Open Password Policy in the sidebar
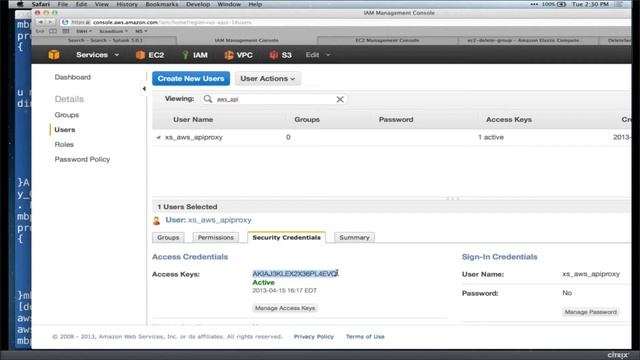 pos(82,159)
